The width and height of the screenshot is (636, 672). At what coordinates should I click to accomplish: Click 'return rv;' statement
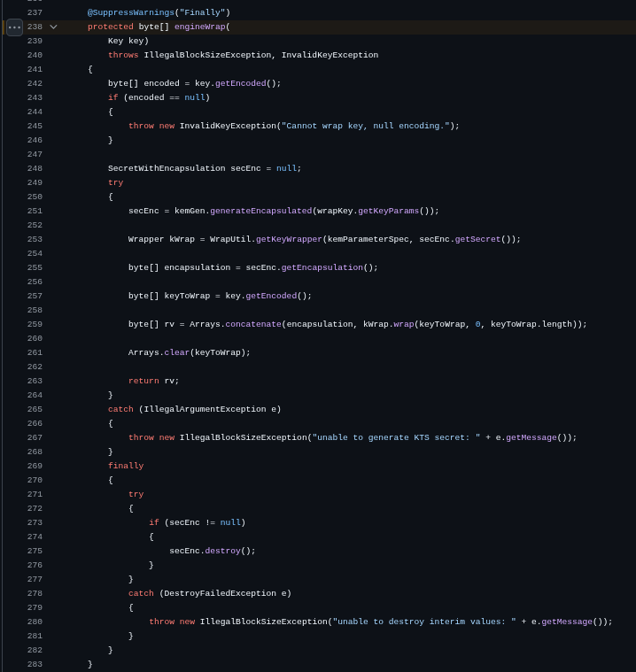click(153, 381)
